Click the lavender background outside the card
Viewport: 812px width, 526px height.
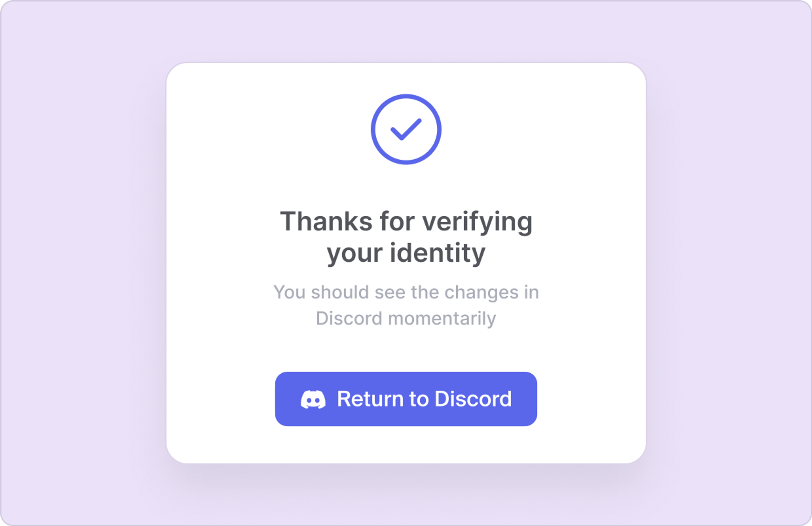pos(82,262)
